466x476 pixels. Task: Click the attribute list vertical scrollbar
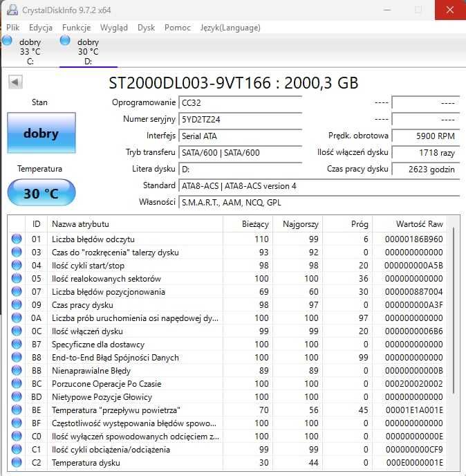pyautogui.click(x=454, y=310)
